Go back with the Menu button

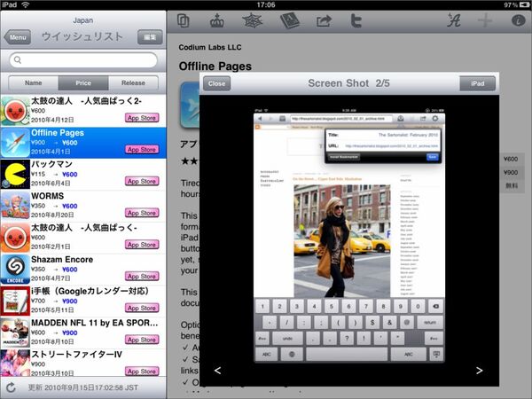click(18, 37)
